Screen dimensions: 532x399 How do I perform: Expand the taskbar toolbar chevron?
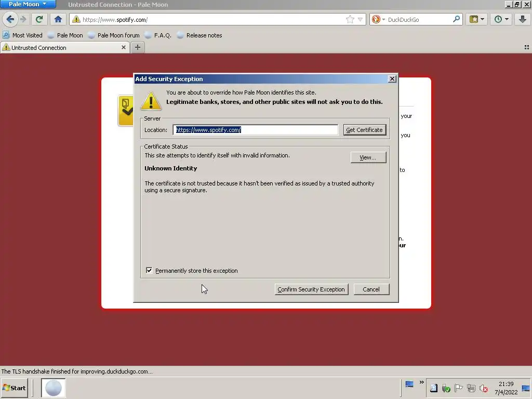(421, 382)
